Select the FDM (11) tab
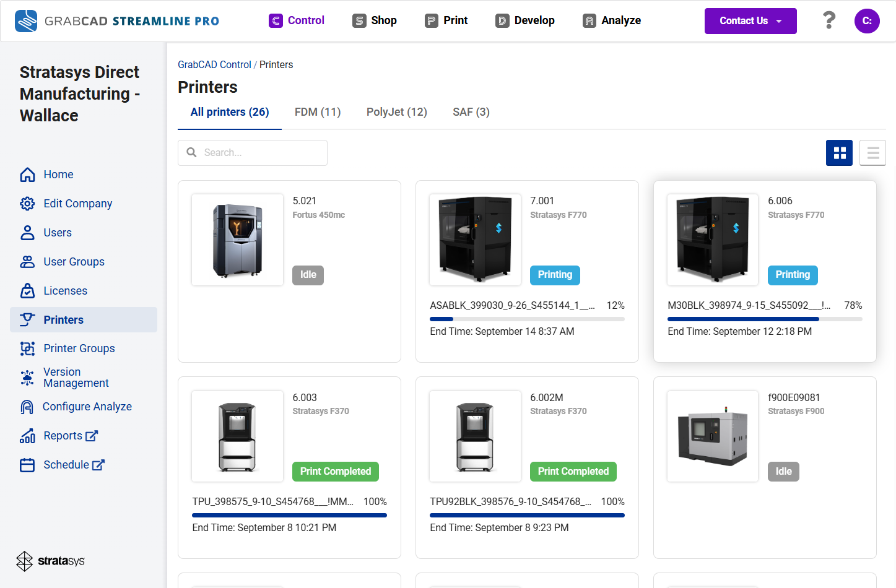The width and height of the screenshot is (896, 588). tap(318, 112)
